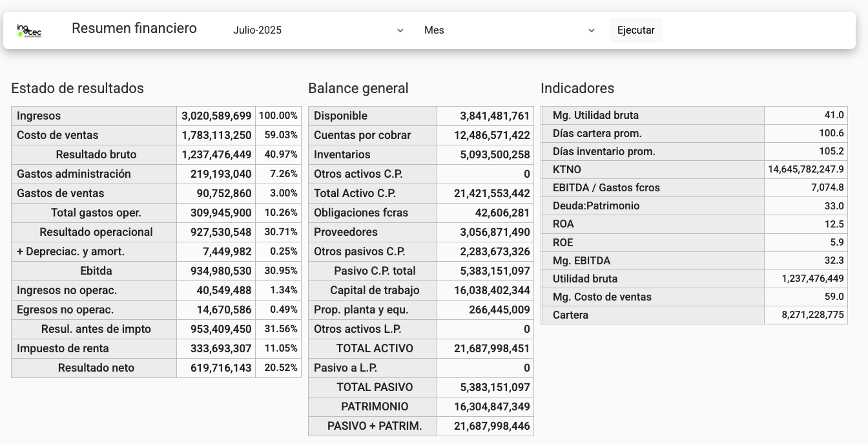The height and width of the screenshot is (444, 868).
Task: Select the TOTAL ACTIVO row
Action: (x=375, y=349)
